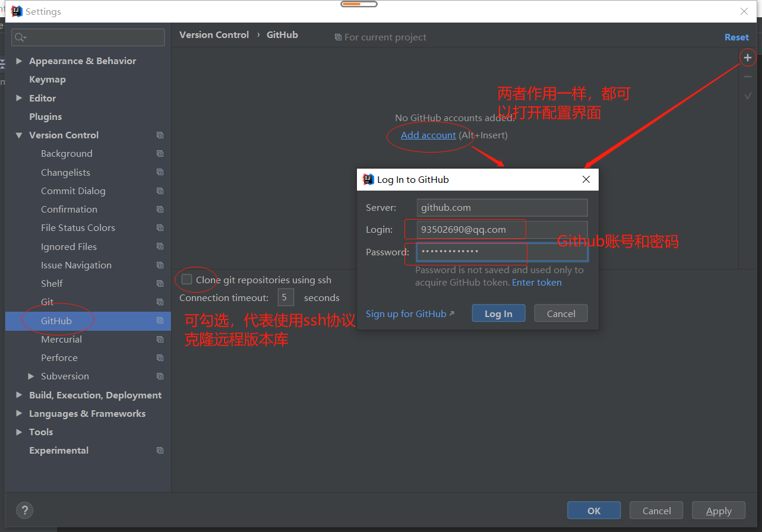Click IntelliJ logo in Log In dialog title
The width and height of the screenshot is (762, 532).
[x=368, y=179]
